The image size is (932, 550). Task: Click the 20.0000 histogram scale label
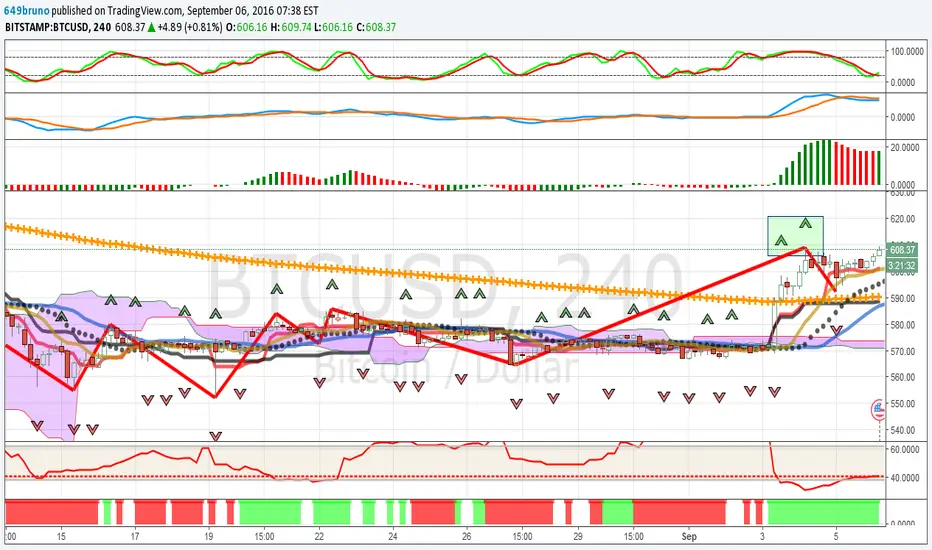point(906,147)
